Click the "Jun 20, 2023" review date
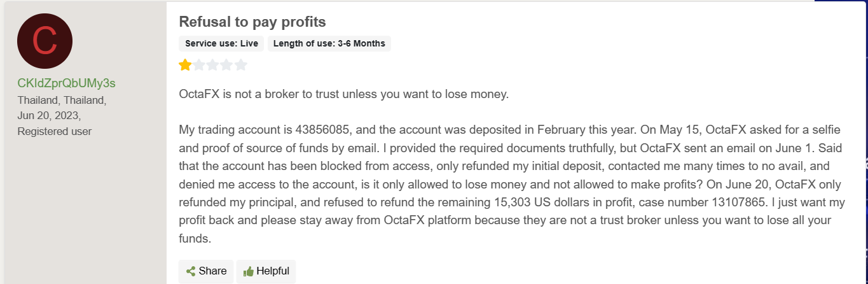868x284 pixels. (x=49, y=116)
